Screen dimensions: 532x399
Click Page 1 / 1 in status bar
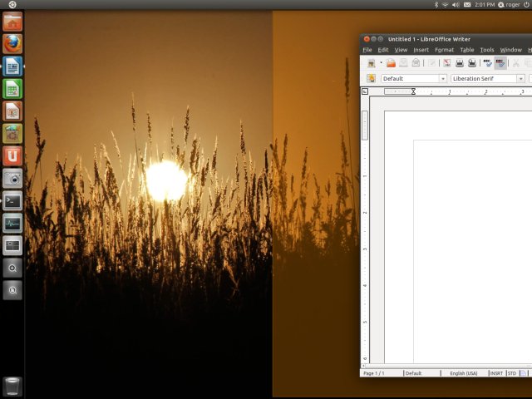click(373, 373)
